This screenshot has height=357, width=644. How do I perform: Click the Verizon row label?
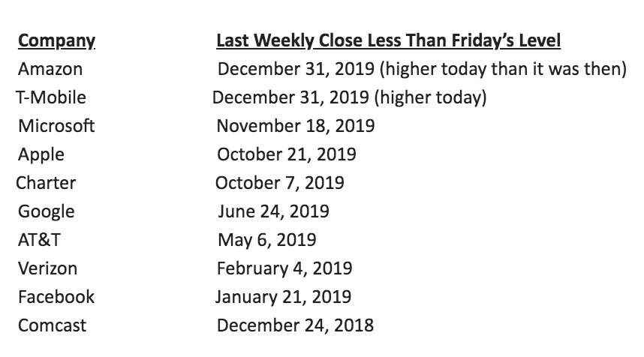(x=47, y=268)
